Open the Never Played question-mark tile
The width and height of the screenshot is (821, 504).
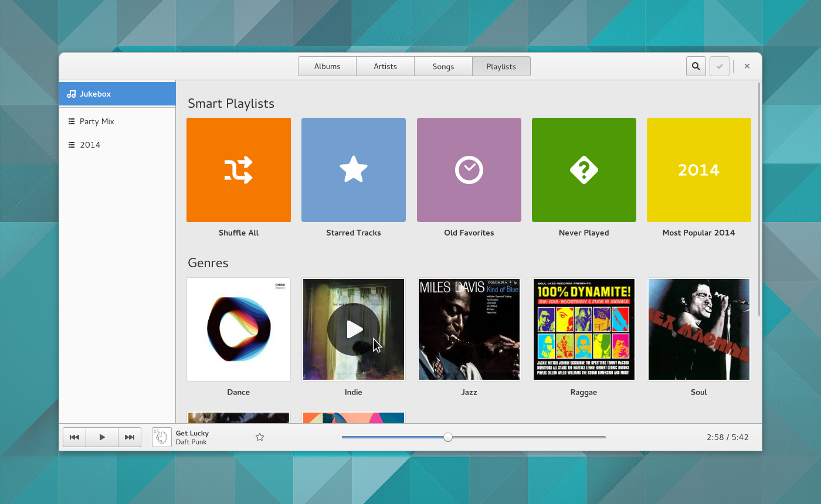point(584,170)
